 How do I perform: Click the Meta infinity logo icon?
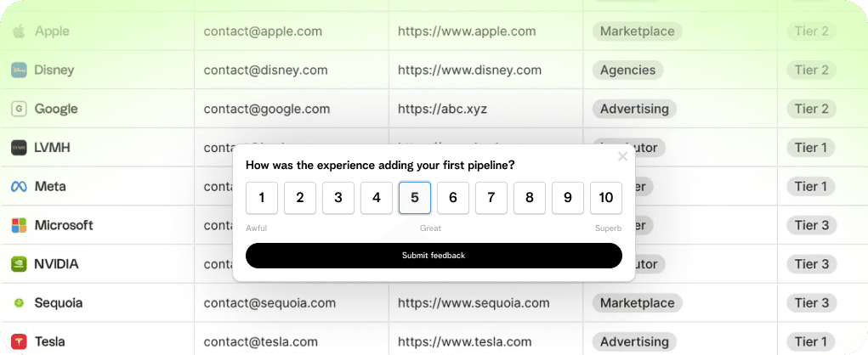(19, 186)
